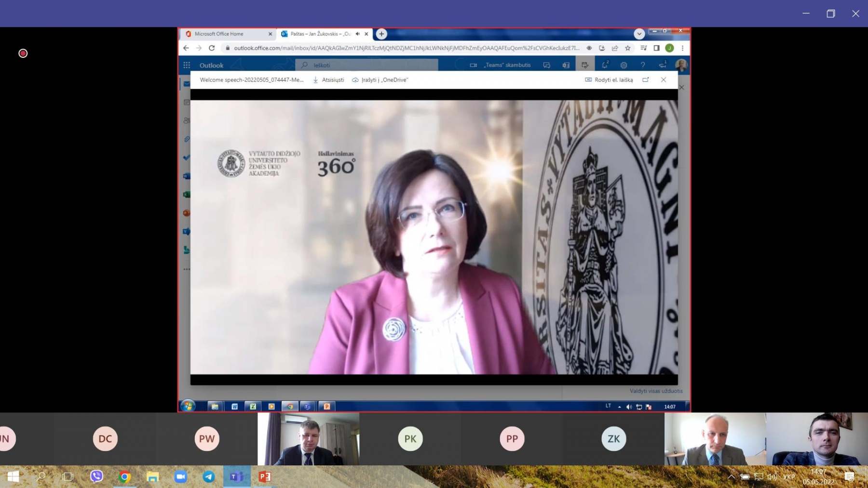
Task: Open Zoom app in taskbar
Action: 181,476
